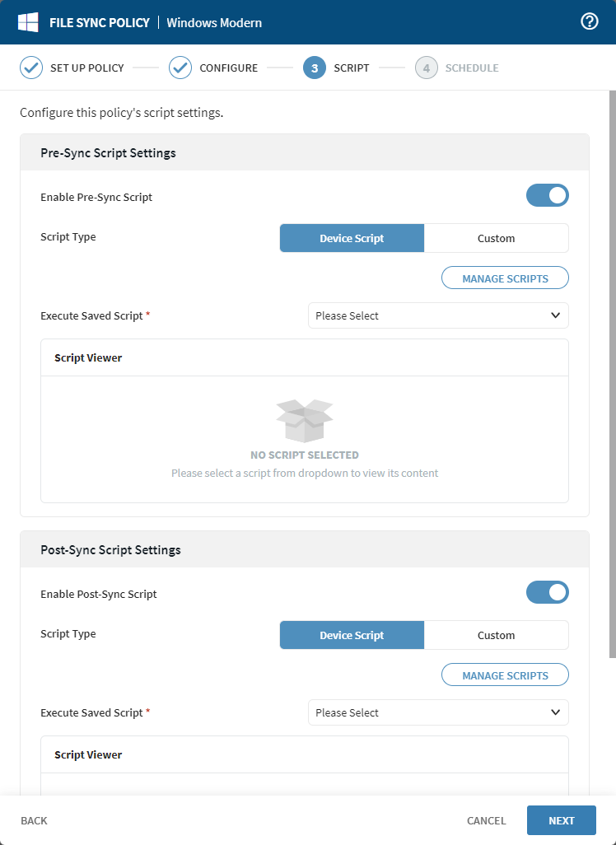Click the Windows logo in the title bar

pos(27,22)
